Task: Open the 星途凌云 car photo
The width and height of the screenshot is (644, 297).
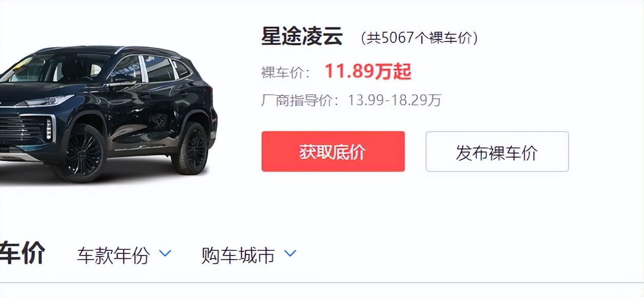Action: point(108,114)
